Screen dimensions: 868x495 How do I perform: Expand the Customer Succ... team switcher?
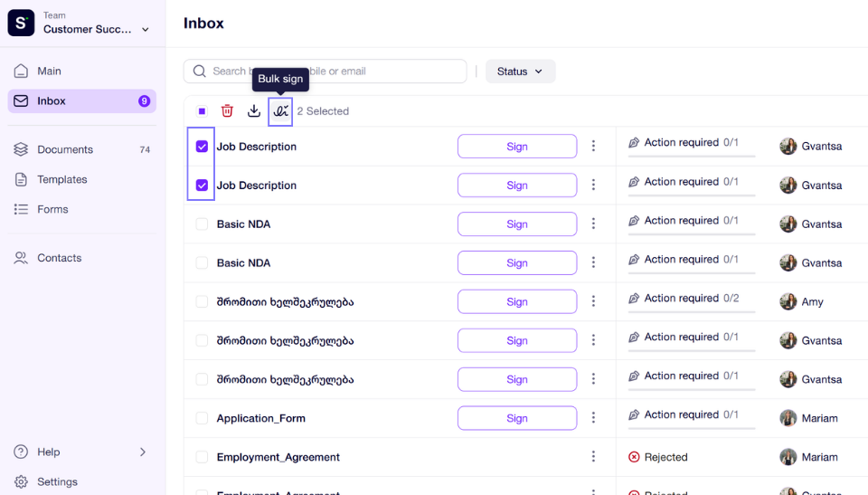click(146, 29)
